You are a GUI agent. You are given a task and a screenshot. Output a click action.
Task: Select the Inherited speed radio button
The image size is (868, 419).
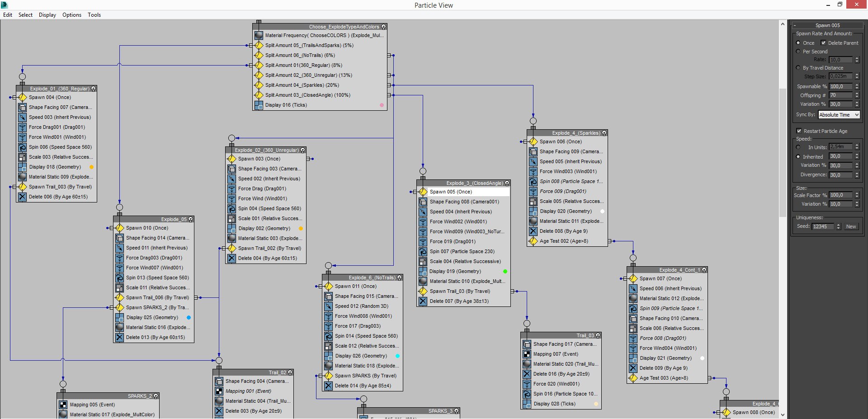(x=798, y=157)
